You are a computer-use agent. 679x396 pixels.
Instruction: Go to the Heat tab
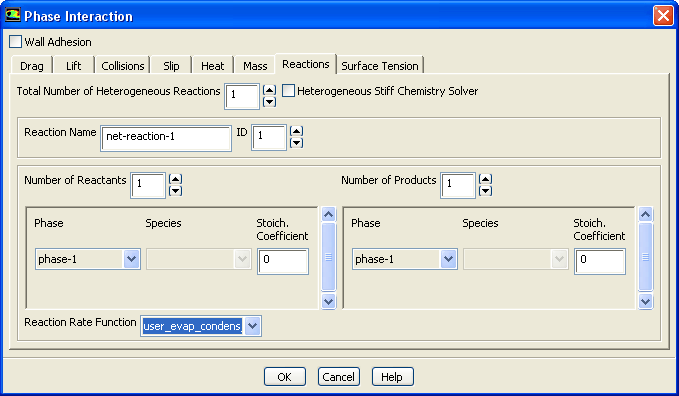point(213,66)
